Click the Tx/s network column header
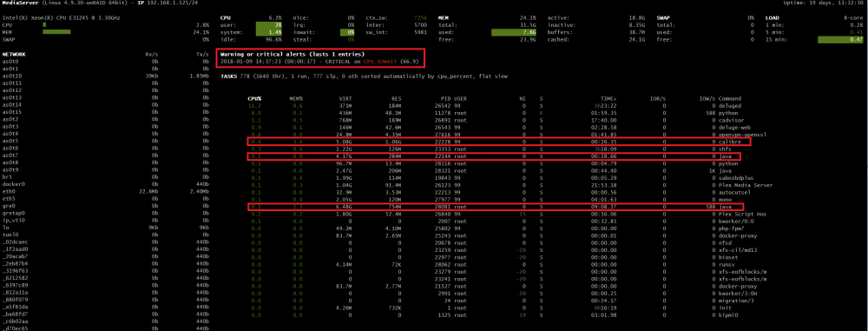Viewport: 868px width, 331px height. pyautogui.click(x=202, y=55)
